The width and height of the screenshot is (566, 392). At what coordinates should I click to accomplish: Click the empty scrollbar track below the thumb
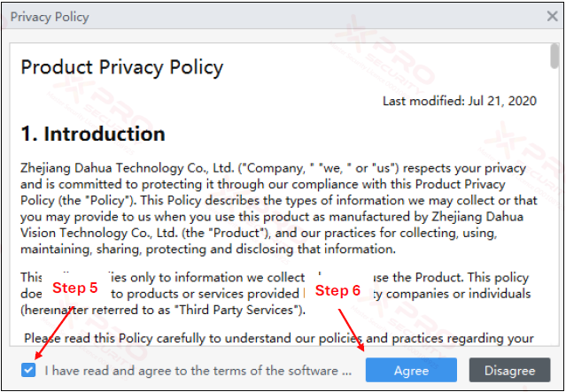coord(554,207)
